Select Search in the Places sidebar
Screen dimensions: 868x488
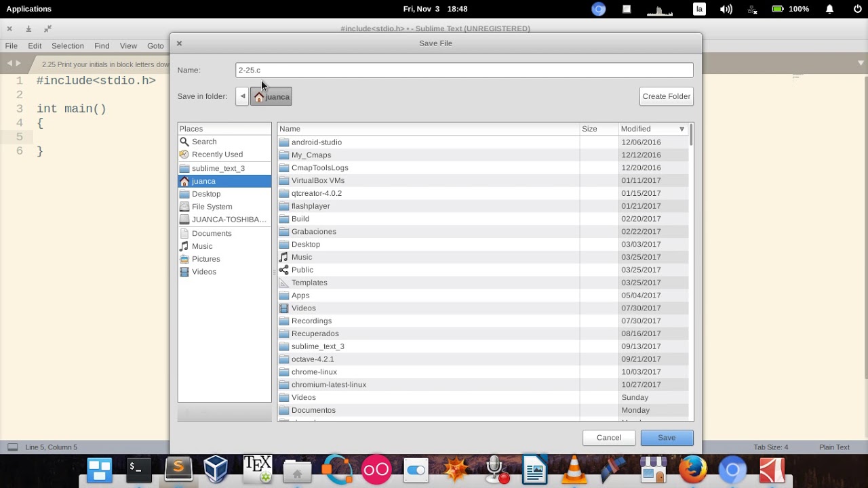coord(224,142)
